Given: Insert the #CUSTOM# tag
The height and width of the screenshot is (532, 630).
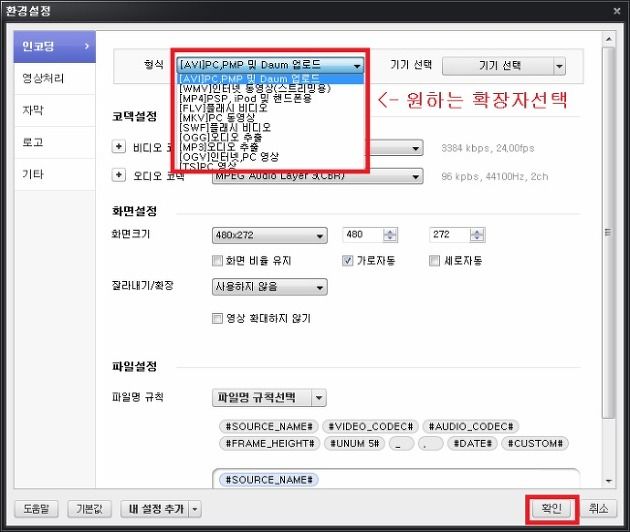Looking at the screenshot, I should point(535,444).
